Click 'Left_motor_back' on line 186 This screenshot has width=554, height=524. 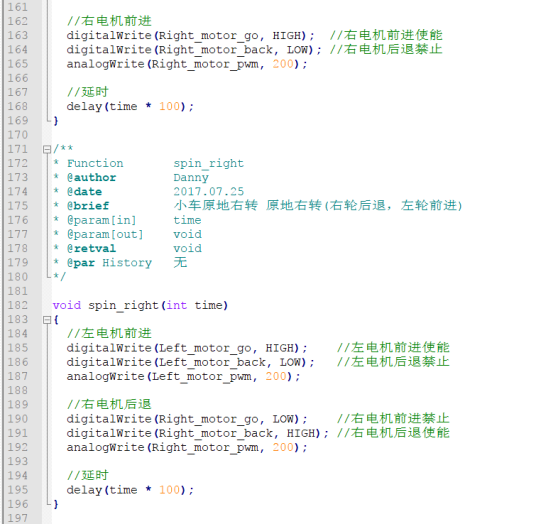point(212,363)
